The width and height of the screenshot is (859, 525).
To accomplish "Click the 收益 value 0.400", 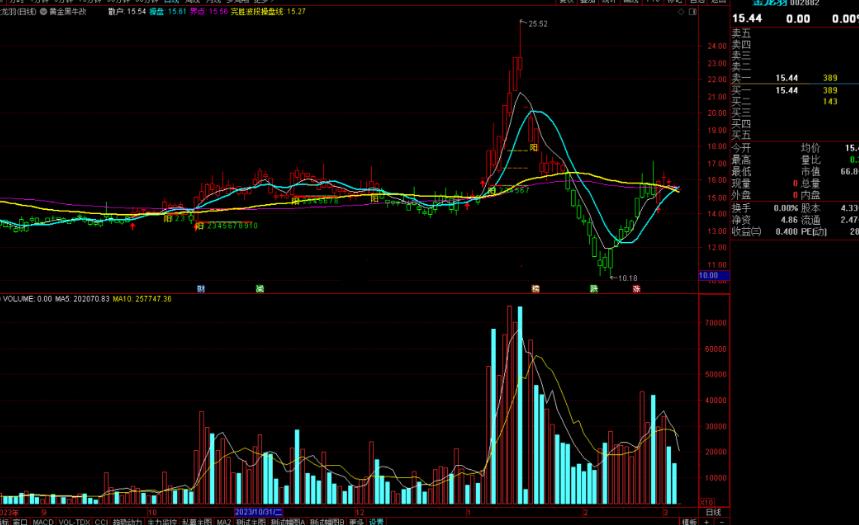I will pyautogui.click(x=786, y=231).
